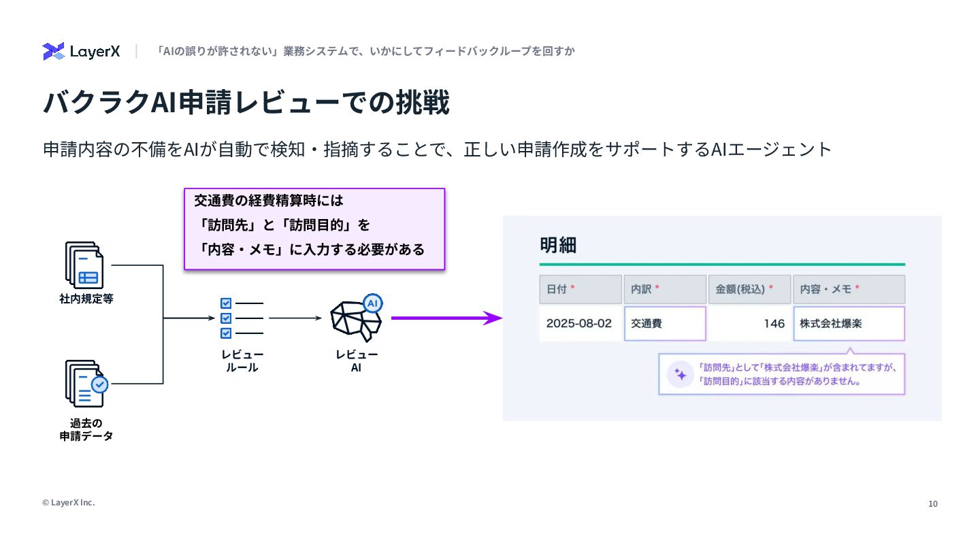The width and height of the screenshot is (980, 551).
Task: Click the © LayerX Inc. footer text
Action: [x=69, y=503]
